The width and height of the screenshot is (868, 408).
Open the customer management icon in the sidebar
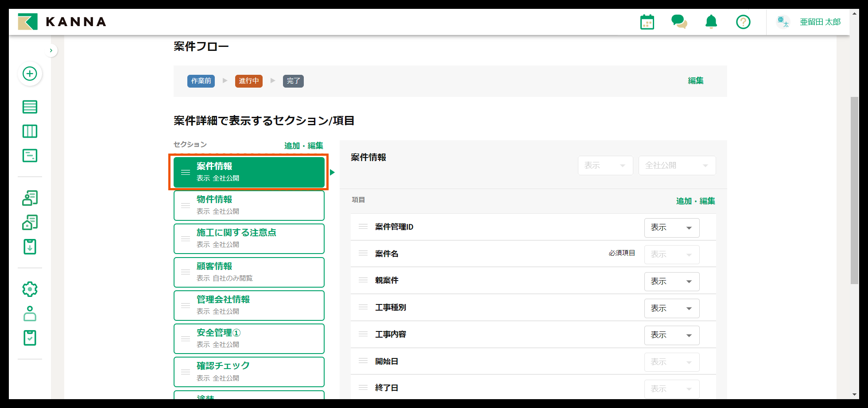click(x=30, y=198)
